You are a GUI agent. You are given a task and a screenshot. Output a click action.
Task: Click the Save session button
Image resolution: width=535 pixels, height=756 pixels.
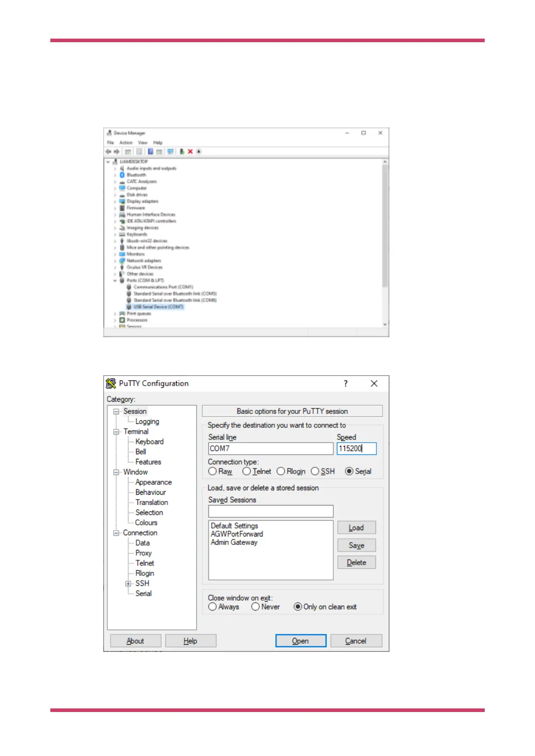point(357,545)
